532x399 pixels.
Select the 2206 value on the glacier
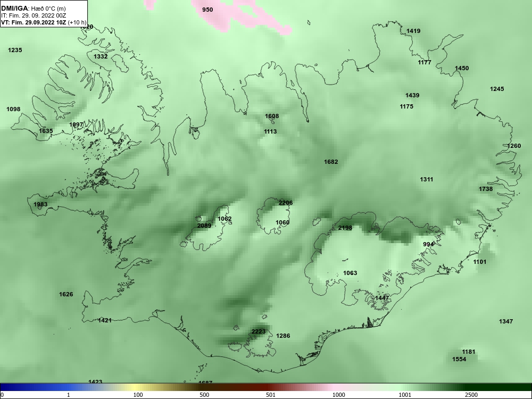tap(285, 203)
